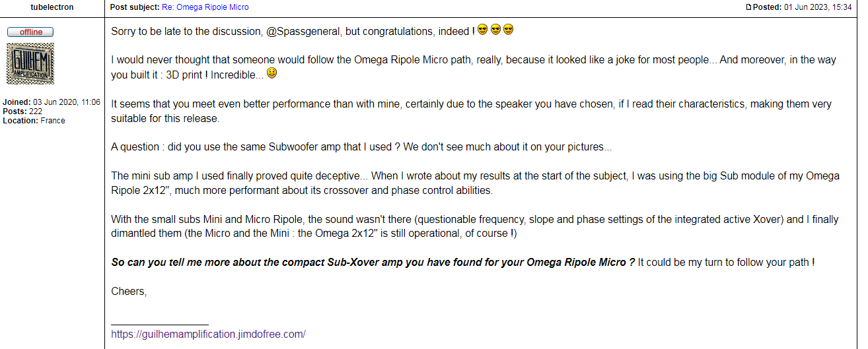Click the 'Cheers,' closing line
Image resolution: width=868 pixels, height=349 pixels.
pos(129,291)
